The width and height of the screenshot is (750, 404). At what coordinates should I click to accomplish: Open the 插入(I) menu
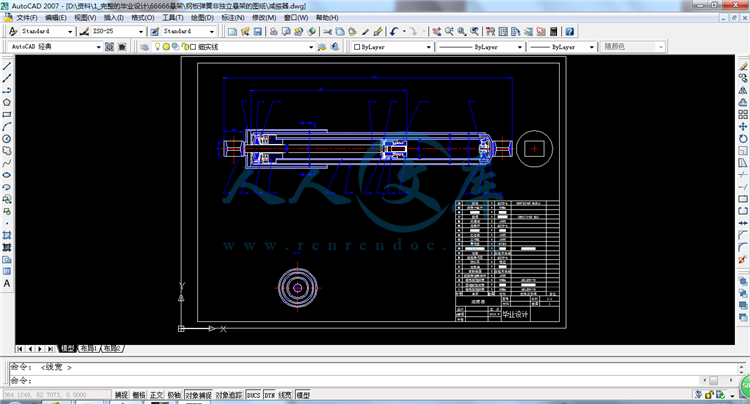(x=113, y=18)
